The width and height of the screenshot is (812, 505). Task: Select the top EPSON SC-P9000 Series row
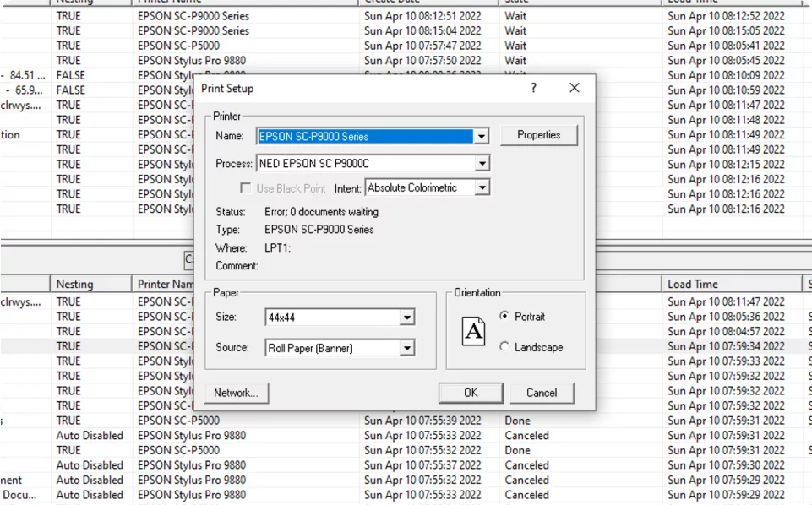pos(193,16)
